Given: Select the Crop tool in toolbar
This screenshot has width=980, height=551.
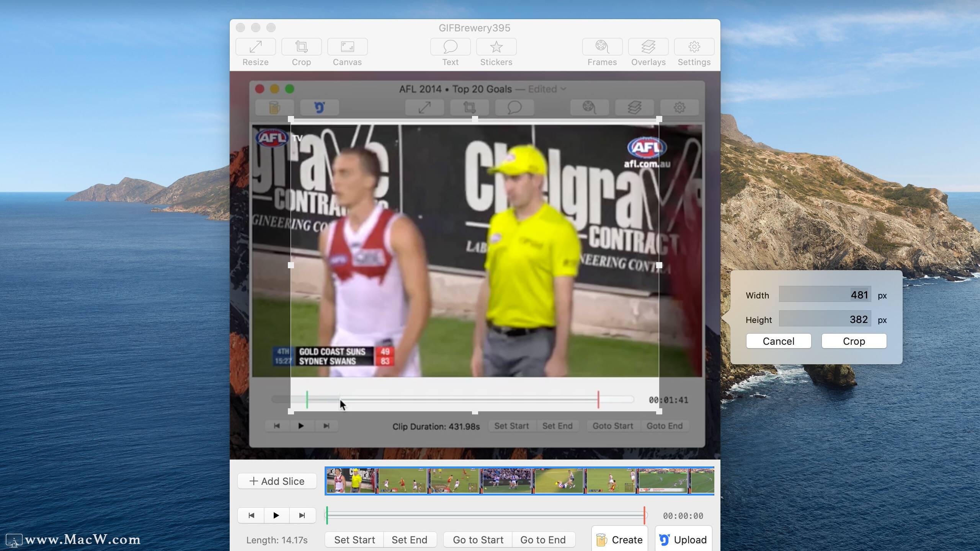Looking at the screenshot, I should pos(301,47).
